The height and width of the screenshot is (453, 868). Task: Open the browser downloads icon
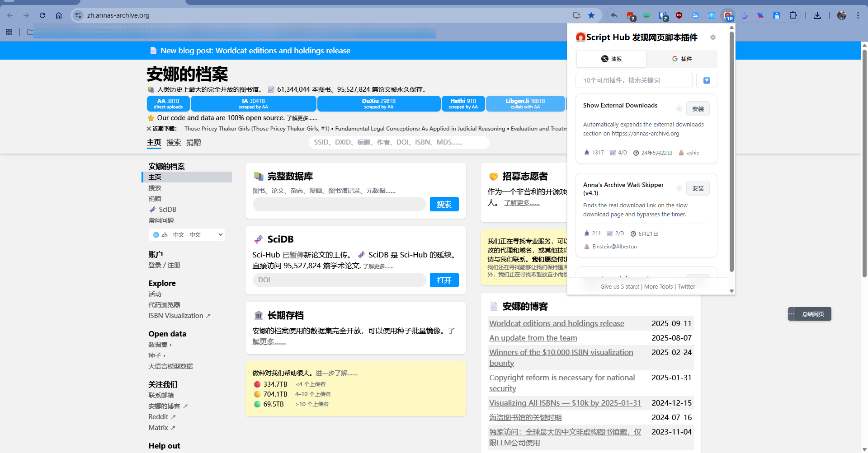coord(817,15)
